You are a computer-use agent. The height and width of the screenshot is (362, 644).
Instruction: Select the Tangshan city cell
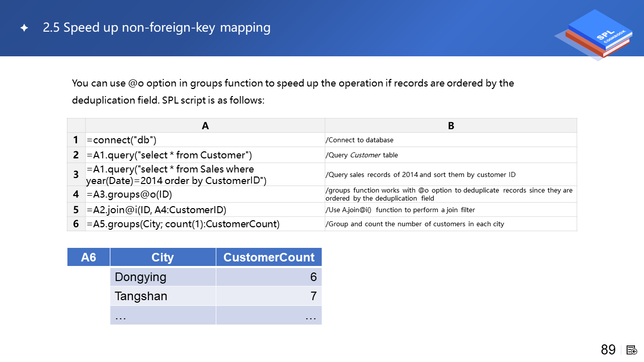tap(163, 296)
